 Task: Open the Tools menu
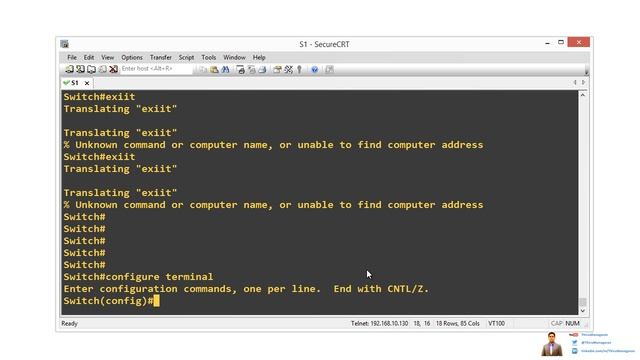209,58
